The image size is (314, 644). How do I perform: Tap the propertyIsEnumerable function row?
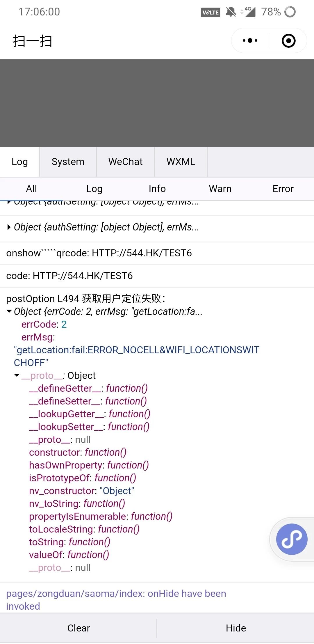[101, 516]
